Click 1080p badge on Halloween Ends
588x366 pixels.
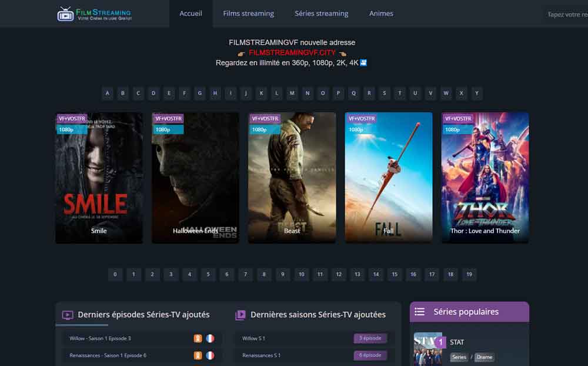[168, 129]
